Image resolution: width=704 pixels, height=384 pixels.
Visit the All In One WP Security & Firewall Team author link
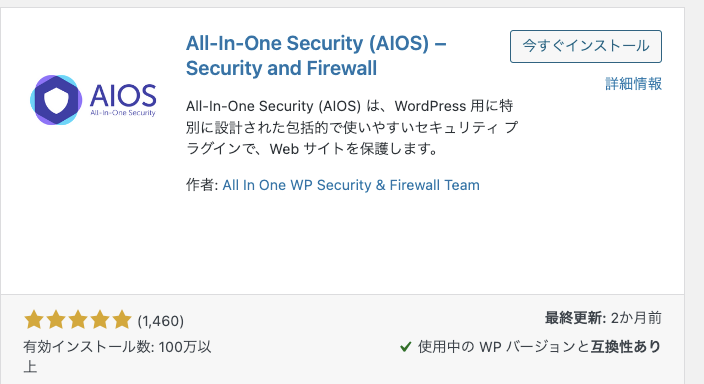click(x=351, y=185)
